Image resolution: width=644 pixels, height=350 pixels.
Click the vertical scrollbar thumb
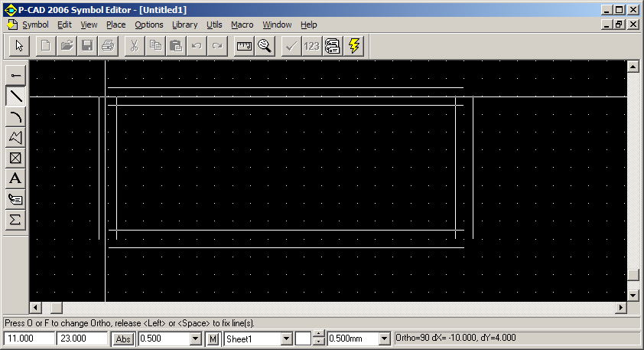tap(633, 275)
